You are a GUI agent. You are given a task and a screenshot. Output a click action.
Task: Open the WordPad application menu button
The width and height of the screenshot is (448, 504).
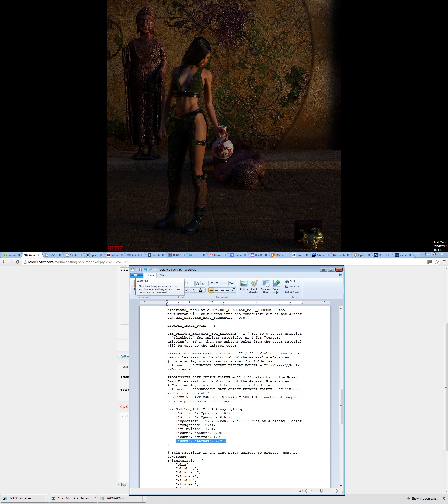point(137,275)
